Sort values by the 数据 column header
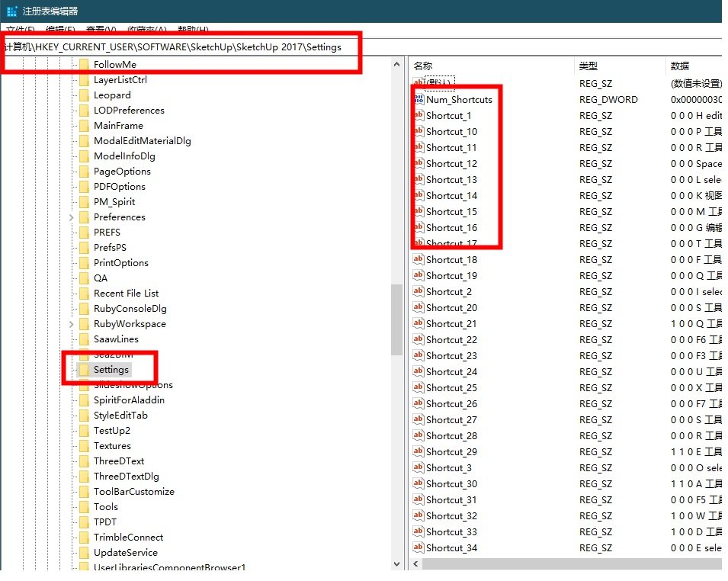 pos(694,66)
